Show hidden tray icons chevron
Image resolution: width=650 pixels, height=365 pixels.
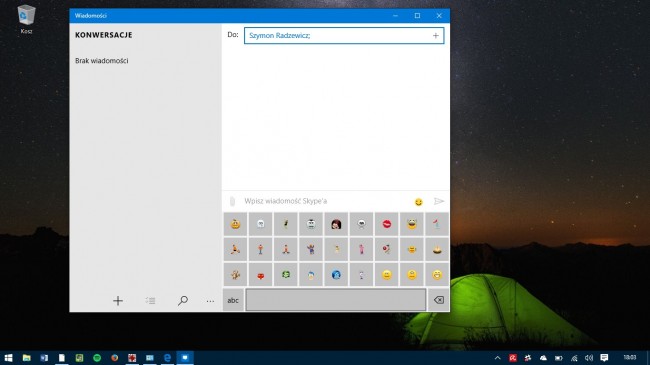(x=498, y=358)
